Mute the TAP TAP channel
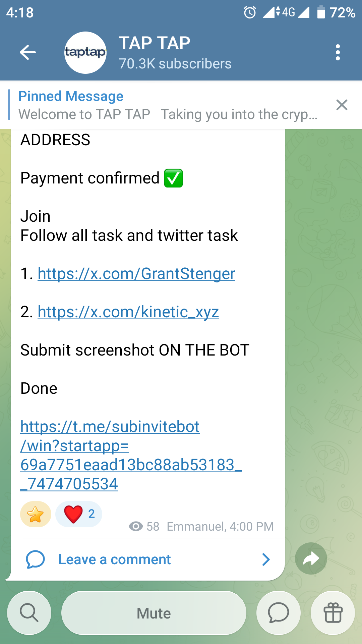The width and height of the screenshot is (362, 644). click(x=154, y=613)
